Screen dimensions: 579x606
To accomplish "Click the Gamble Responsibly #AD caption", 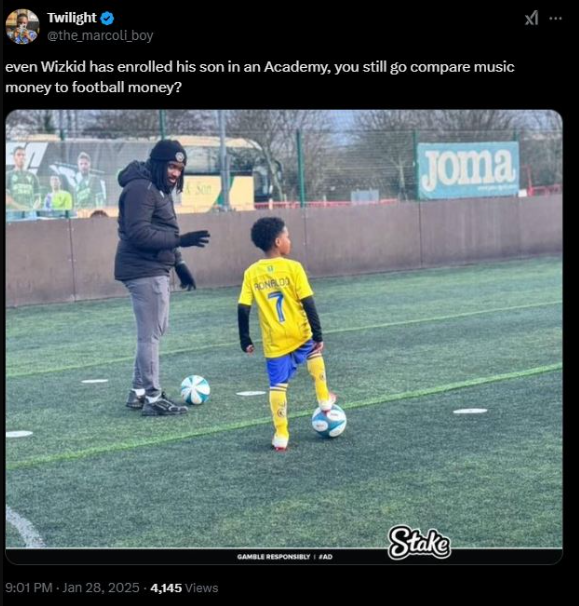I will (284, 557).
